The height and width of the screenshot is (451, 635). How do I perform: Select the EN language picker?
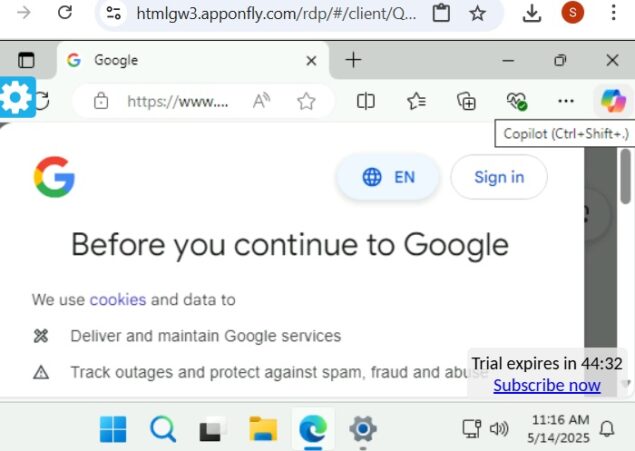(x=388, y=177)
